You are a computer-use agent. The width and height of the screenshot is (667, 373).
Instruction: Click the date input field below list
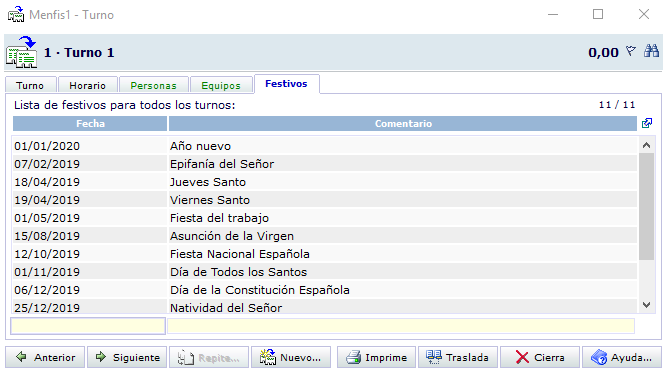(88, 326)
